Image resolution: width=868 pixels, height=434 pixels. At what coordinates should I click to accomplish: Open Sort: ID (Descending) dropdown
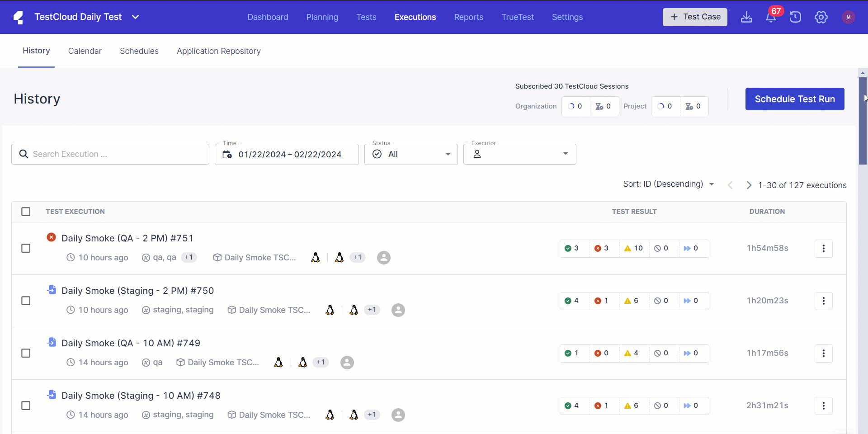pyautogui.click(x=668, y=184)
